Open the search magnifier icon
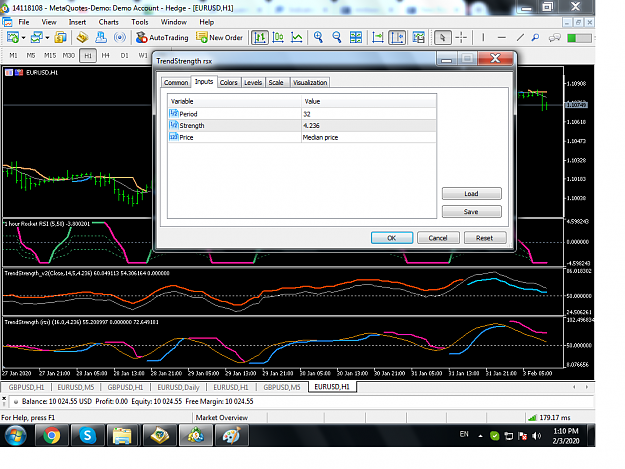 (535, 37)
